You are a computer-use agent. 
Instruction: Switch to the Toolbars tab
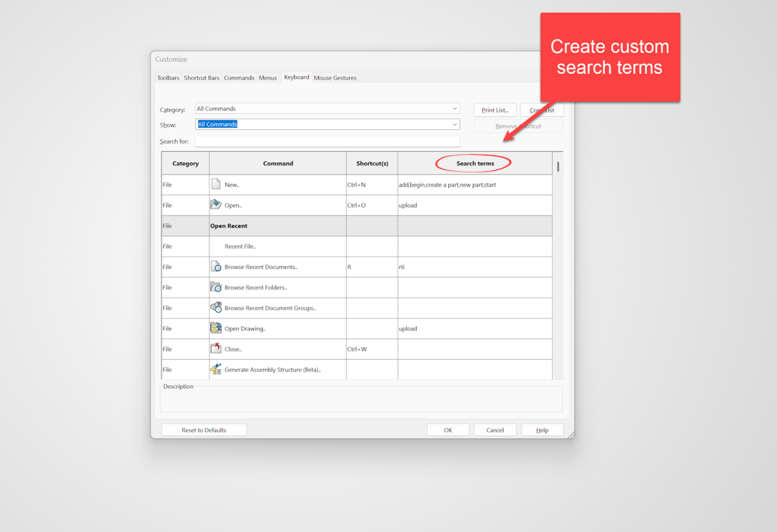click(168, 78)
